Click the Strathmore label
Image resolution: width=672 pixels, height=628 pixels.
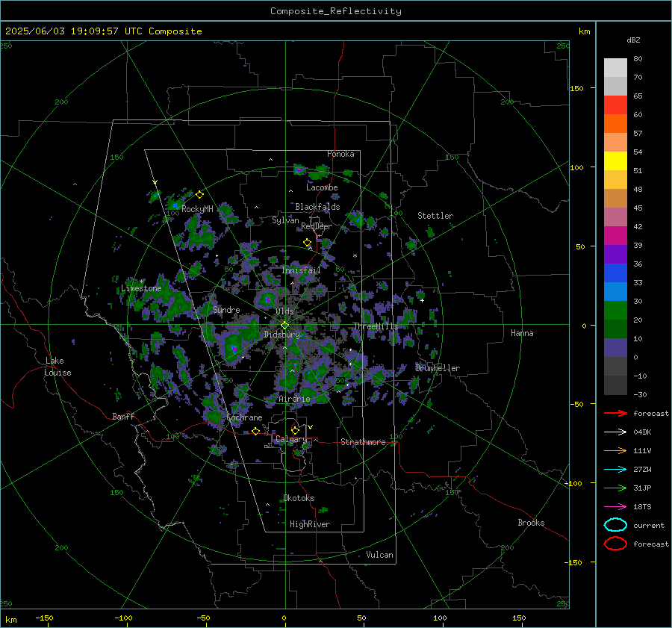tap(363, 442)
